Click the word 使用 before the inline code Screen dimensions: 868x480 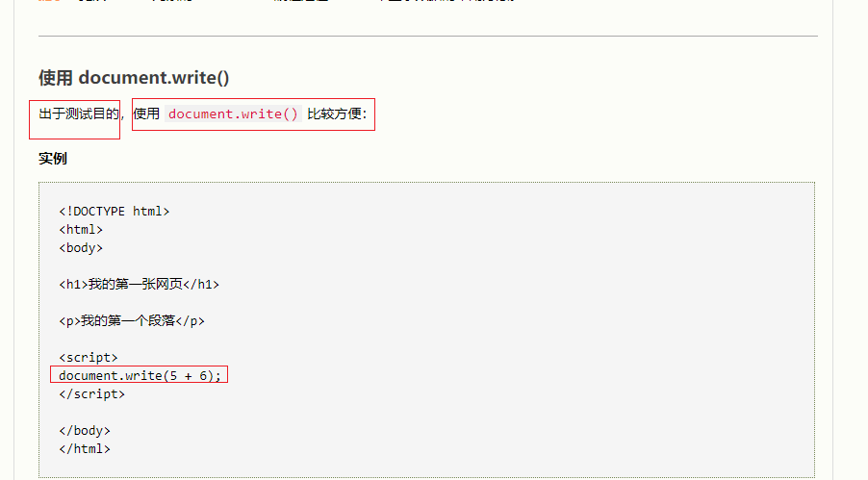(x=146, y=114)
